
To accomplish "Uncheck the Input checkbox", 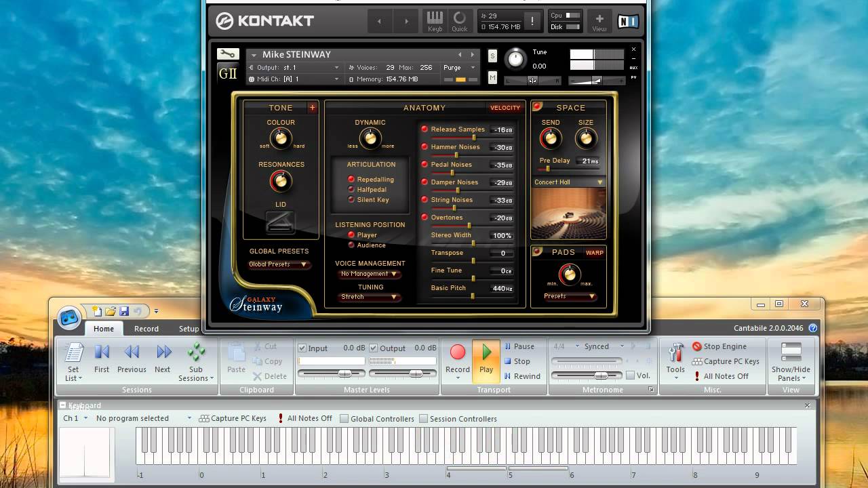I will point(302,348).
